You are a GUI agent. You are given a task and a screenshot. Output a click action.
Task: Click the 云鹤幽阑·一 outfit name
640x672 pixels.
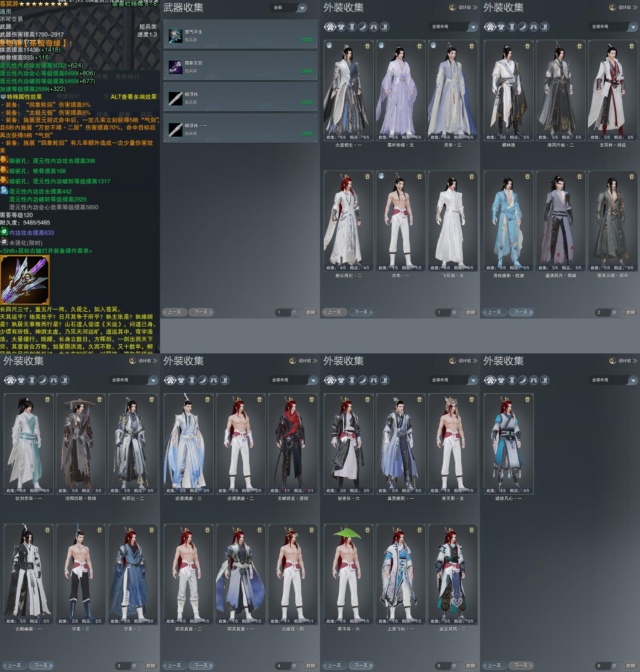coord(28,629)
